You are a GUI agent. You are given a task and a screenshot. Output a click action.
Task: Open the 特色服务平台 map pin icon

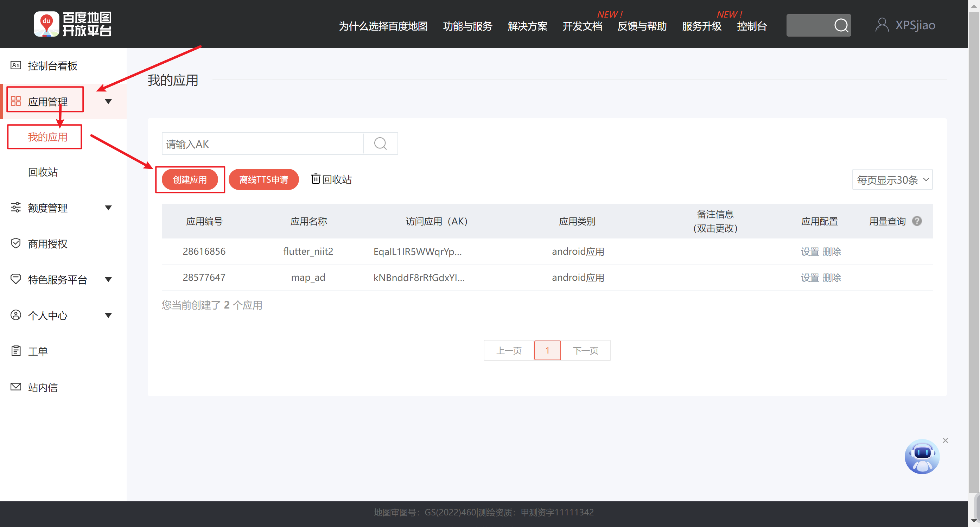pos(15,279)
